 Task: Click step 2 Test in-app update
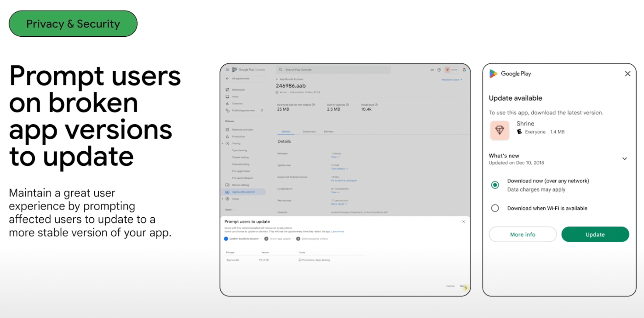coord(277,239)
